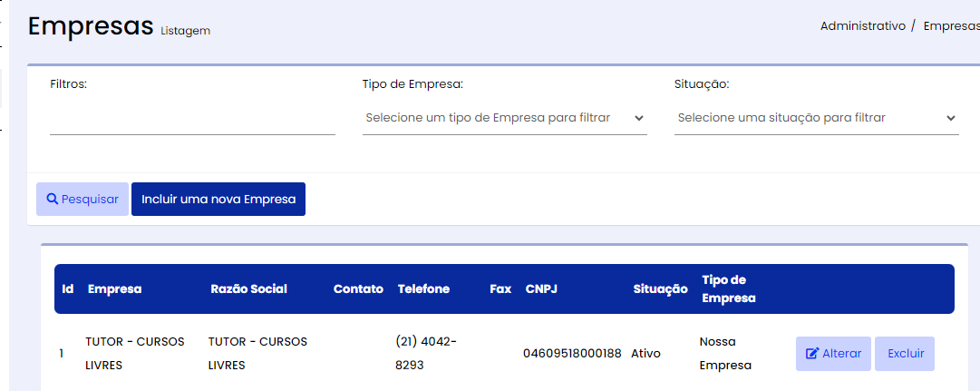Click the pencil edit icon beside Alterar
The height and width of the screenshot is (391, 980).
812,354
